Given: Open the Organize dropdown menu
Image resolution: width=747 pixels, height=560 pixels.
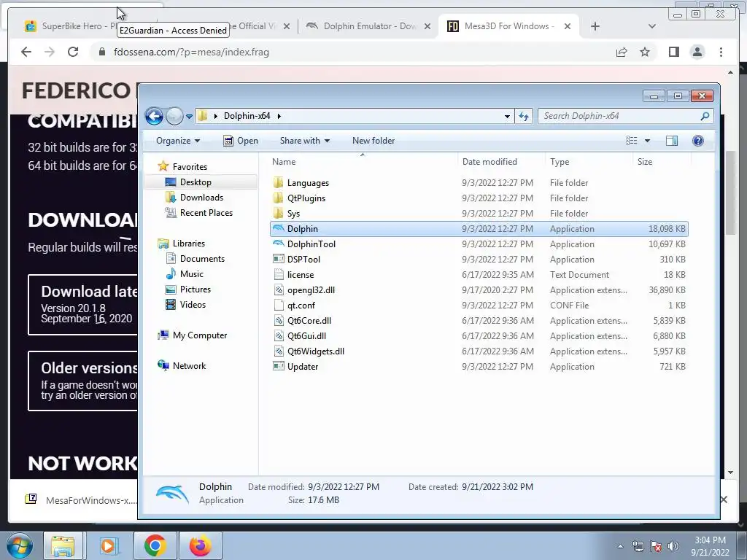Looking at the screenshot, I should point(178,141).
